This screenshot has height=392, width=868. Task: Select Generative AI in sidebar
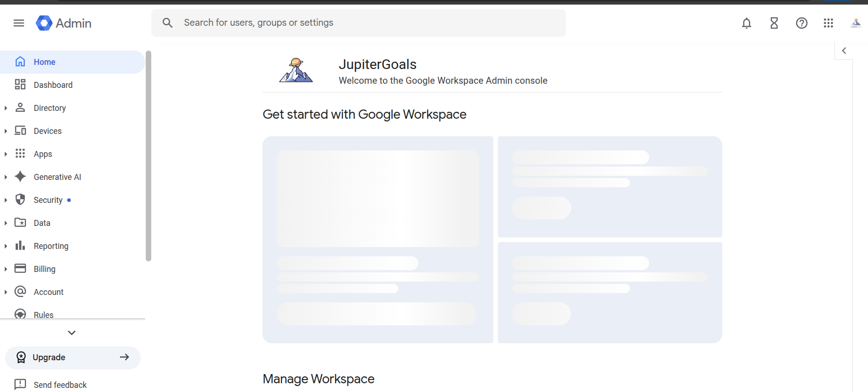[57, 177]
